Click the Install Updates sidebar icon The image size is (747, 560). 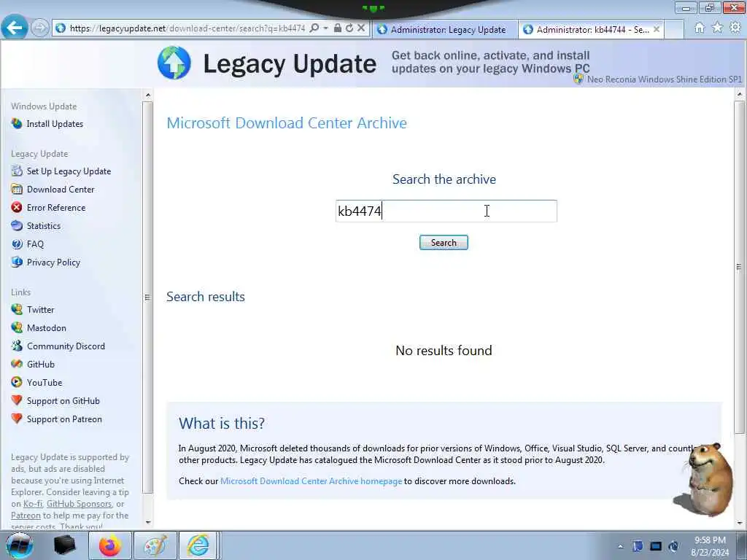tap(17, 124)
